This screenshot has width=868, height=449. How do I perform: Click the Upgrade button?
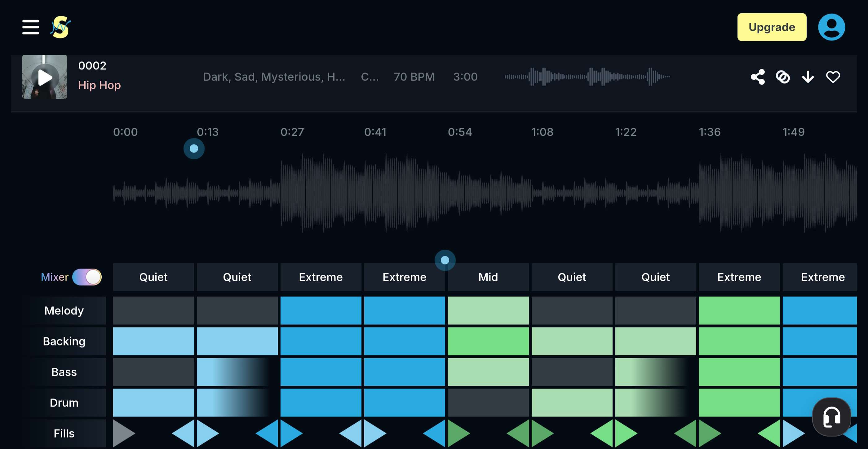coord(772,27)
